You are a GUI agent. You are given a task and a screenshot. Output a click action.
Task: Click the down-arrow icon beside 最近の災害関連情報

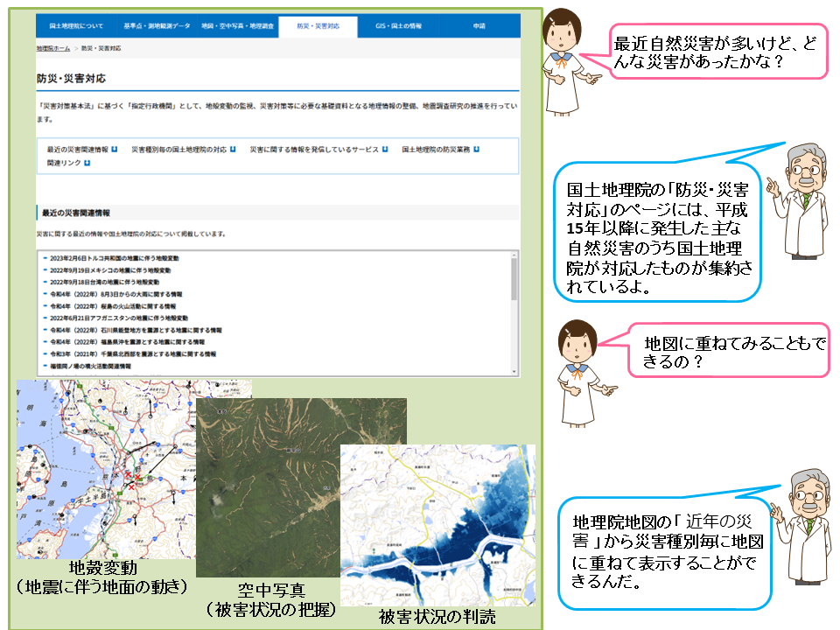114,150
